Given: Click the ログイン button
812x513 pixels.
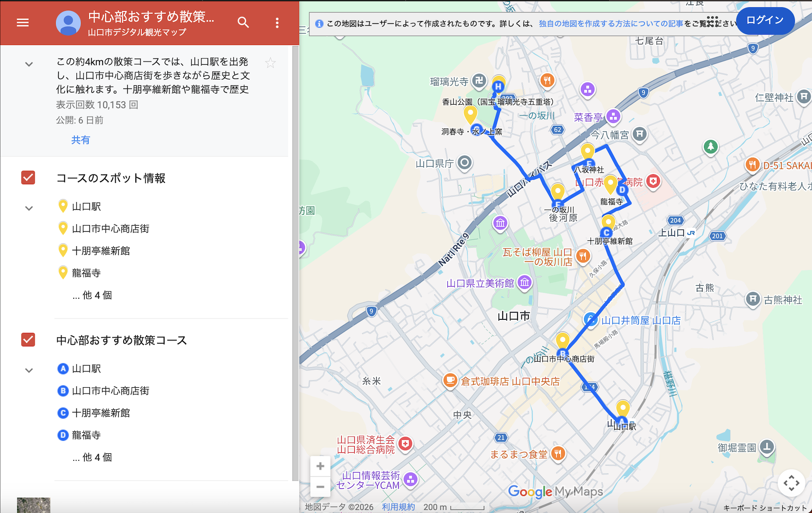Looking at the screenshot, I should (765, 21).
